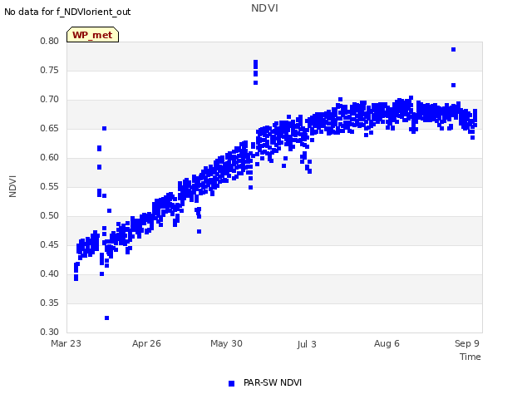
Task: Click the Sep 9 date tick label
Action: [467, 343]
